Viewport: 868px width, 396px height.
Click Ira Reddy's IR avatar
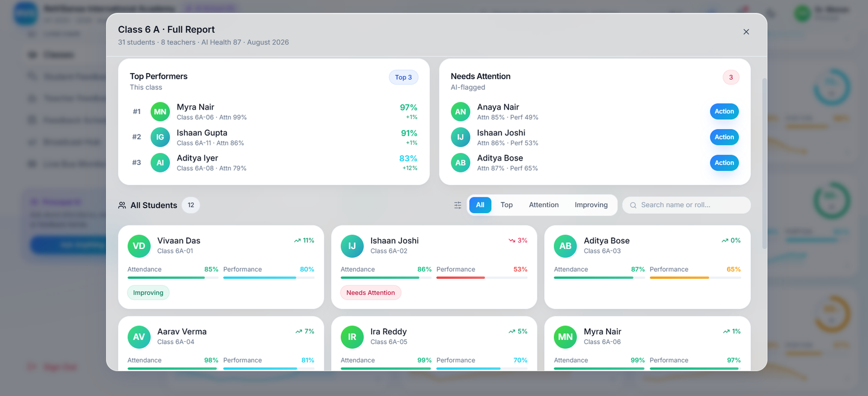tap(352, 337)
